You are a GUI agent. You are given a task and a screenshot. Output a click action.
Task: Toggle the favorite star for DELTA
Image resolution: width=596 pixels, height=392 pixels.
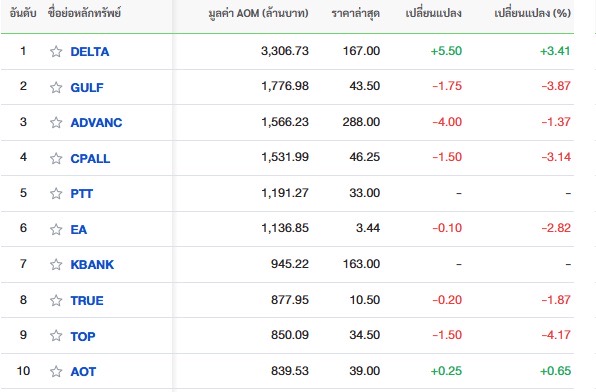(56, 51)
